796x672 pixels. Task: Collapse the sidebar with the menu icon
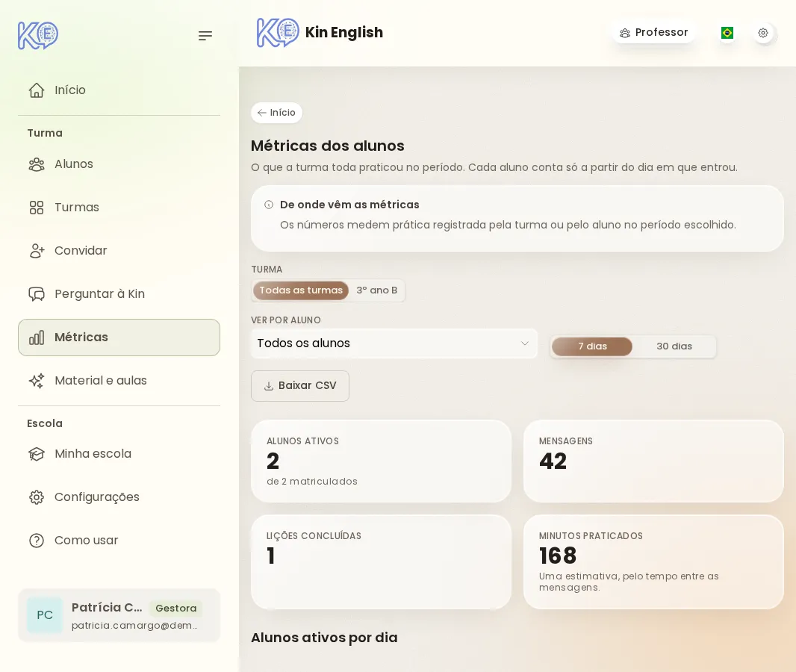click(x=205, y=36)
